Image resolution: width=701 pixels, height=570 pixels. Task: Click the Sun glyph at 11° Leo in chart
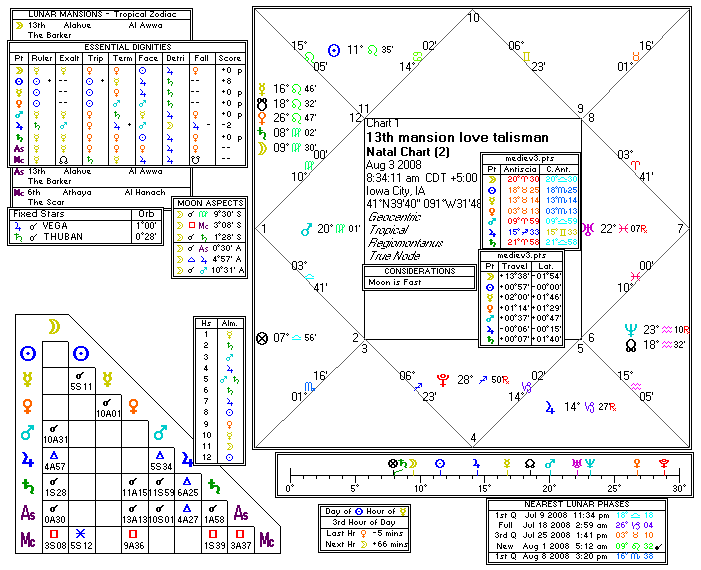334,49
